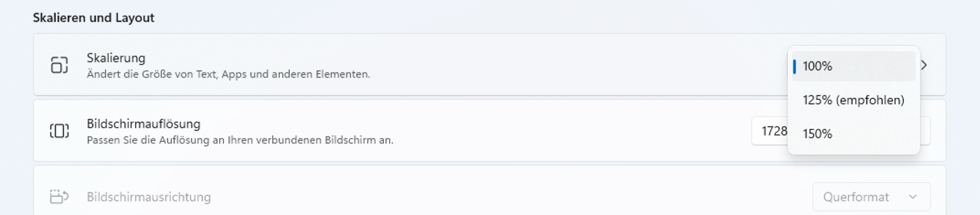Click the text "Passen Sie die Auflösung an"
The height and width of the screenshot is (215, 980).
click(240, 140)
